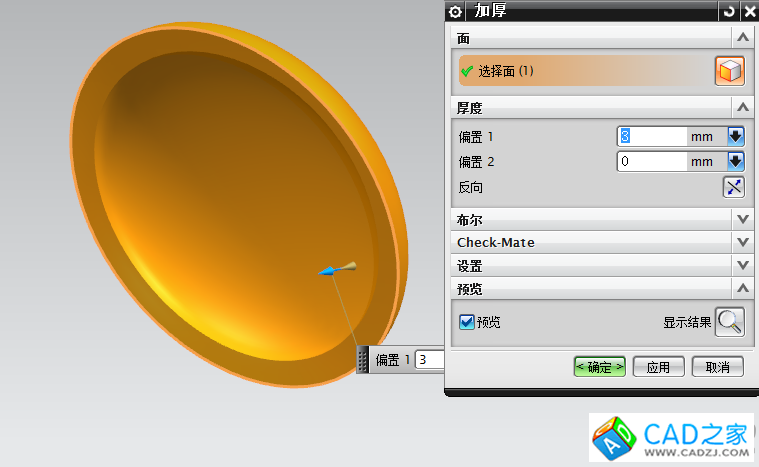
Task: Click the 显示结果 magnifier icon
Action: click(730, 321)
